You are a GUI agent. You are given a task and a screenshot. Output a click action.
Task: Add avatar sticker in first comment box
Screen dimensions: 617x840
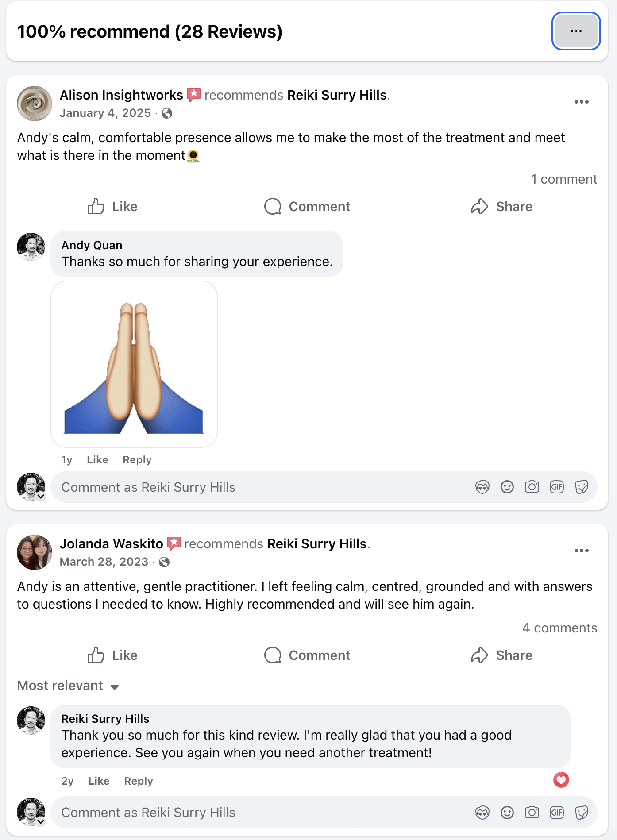482,487
